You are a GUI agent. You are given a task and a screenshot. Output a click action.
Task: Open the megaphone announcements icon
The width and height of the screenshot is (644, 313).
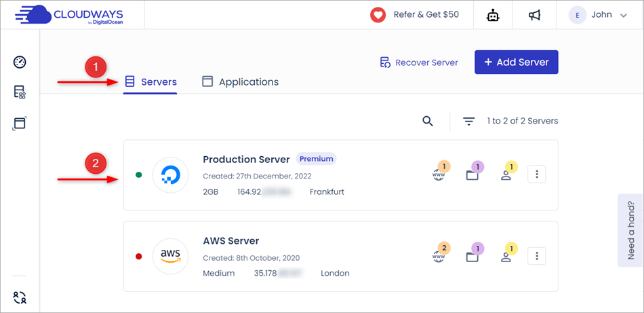[x=535, y=15]
